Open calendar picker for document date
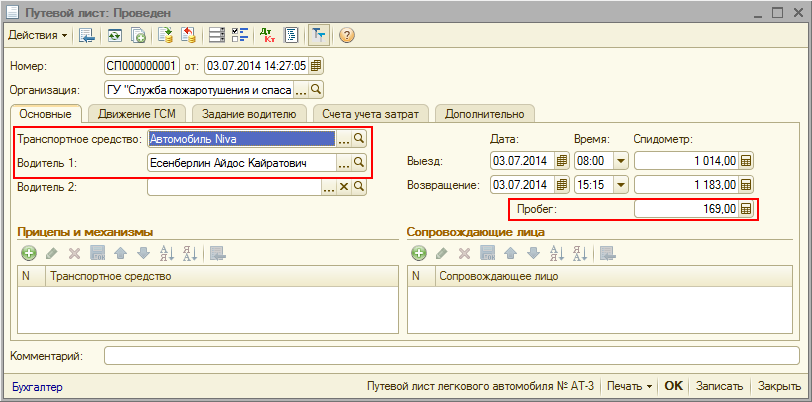 pos(316,66)
